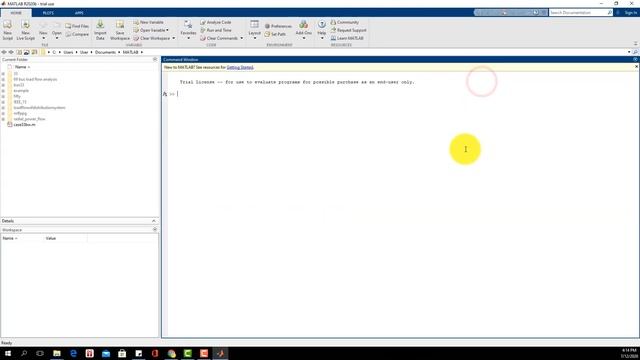Image resolution: width=640 pixels, height=360 pixels.
Task: Click the up one level folder icon
Action: coord(19,52)
